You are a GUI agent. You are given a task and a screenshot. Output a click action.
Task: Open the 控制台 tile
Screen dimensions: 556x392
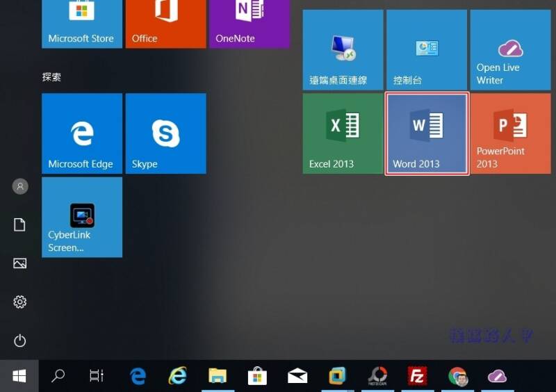tap(427, 49)
